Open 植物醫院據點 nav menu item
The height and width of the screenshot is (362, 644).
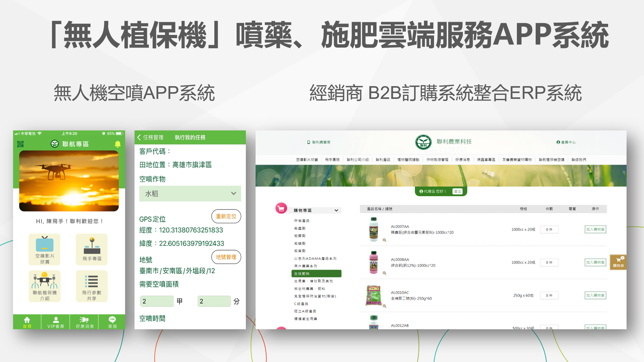click(408, 160)
